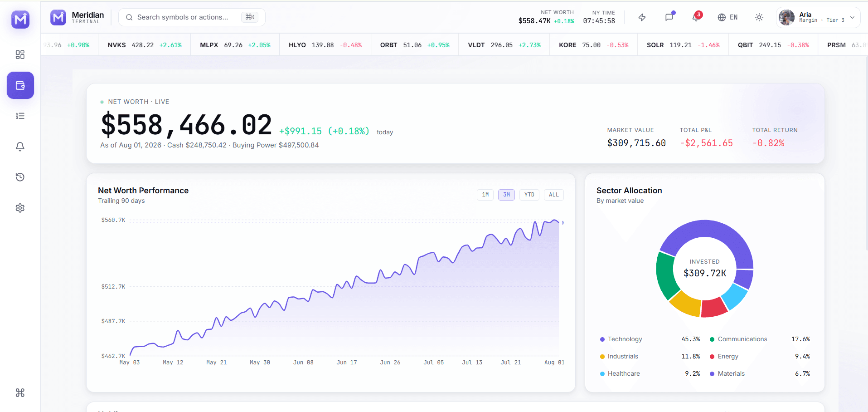Open the history clock icon in sidebar

click(20, 177)
